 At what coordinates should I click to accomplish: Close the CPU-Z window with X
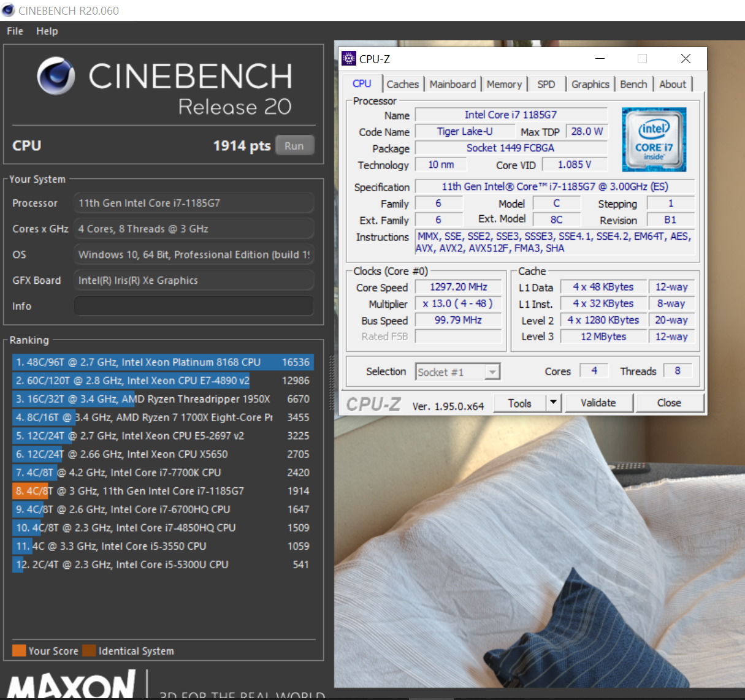pos(686,58)
